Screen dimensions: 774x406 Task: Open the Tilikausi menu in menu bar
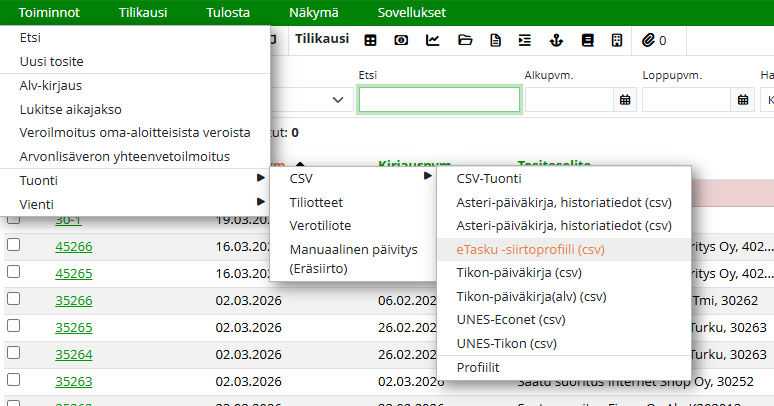tap(141, 12)
